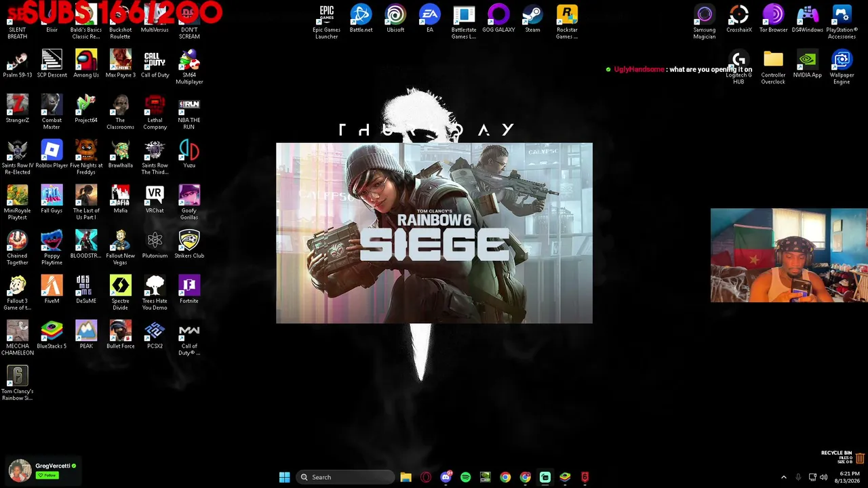Image resolution: width=868 pixels, height=488 pixels.
Task: Select the Psalm 59-13 desktop icon
Action: tap(18, 64)
